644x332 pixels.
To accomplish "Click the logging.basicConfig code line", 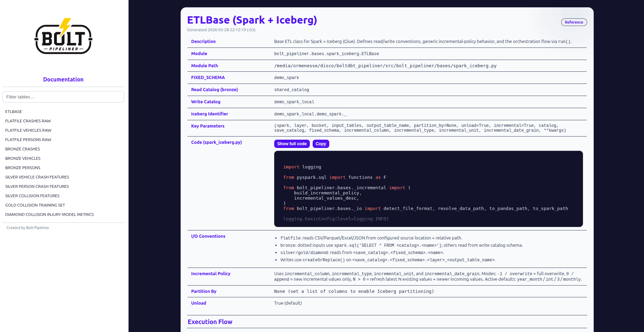I will [x=336, y=219].
